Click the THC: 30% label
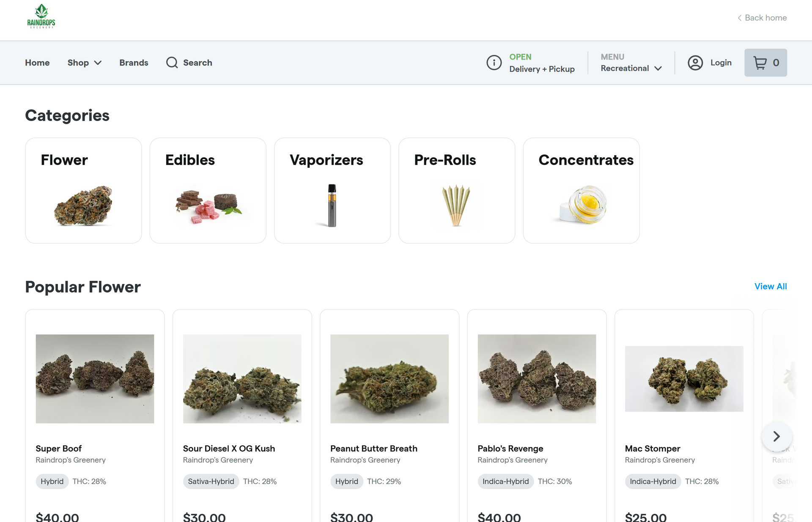 (x=555, y=481)
